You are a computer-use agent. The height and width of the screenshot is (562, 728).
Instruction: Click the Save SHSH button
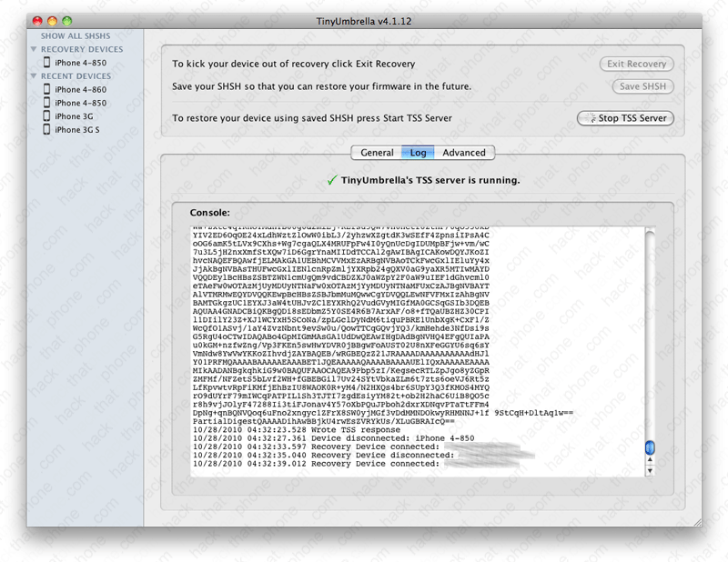click(x=642, y=86)
